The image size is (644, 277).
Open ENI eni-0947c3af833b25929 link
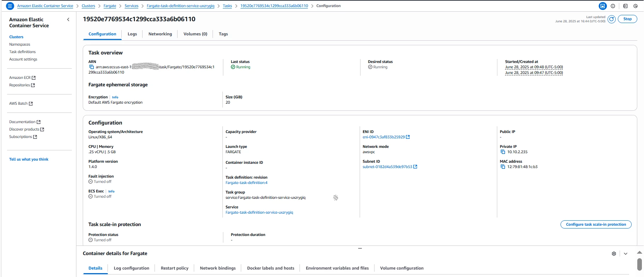384,137
